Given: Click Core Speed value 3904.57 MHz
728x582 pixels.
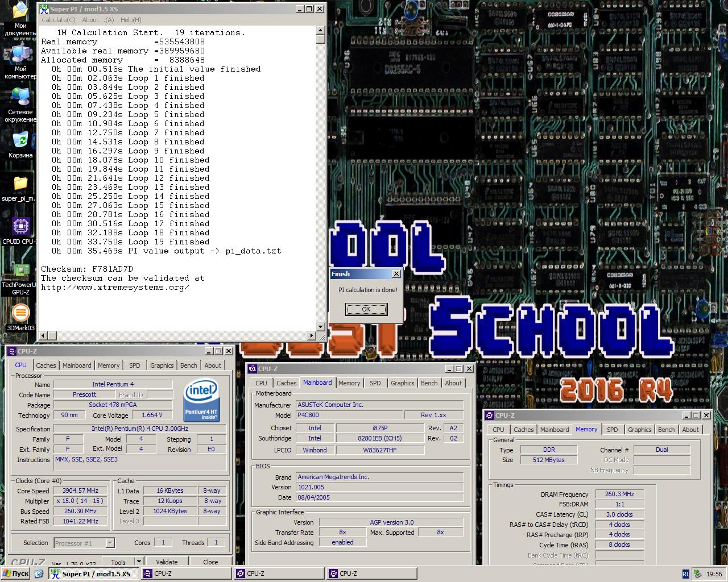Looking at the screenshot, I should [x=80, y=490].
